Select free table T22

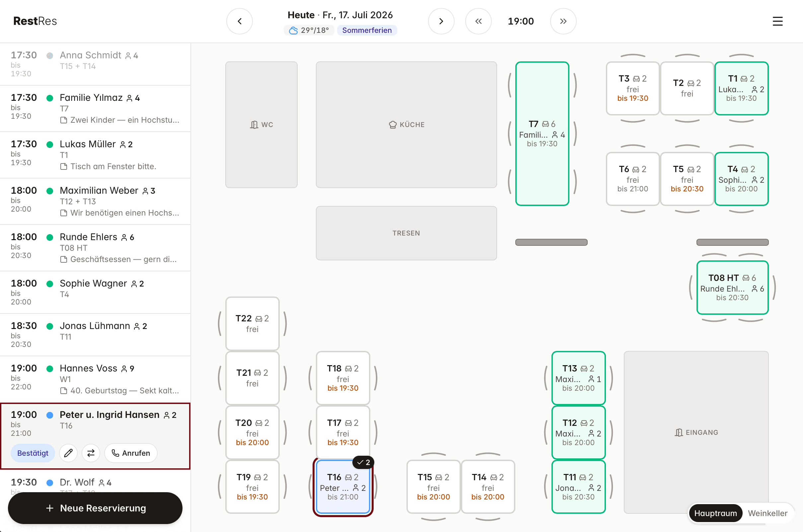(252, 324)
